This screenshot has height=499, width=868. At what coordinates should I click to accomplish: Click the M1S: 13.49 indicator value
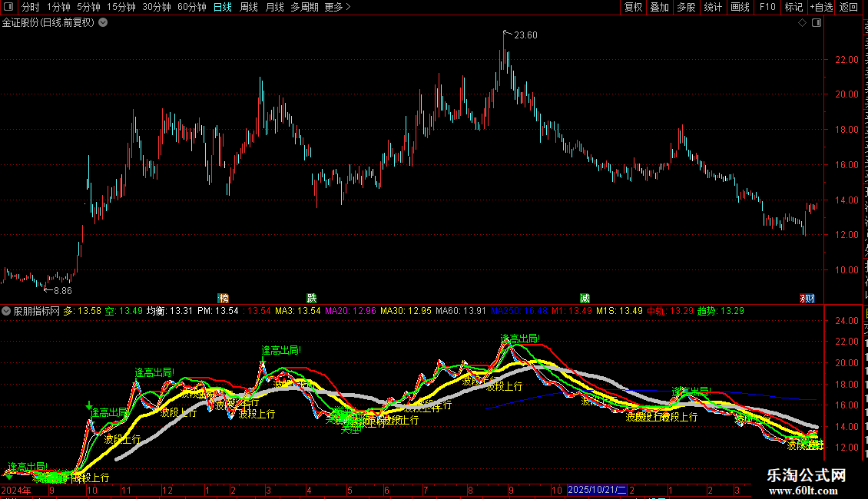[x=619, y=311]
